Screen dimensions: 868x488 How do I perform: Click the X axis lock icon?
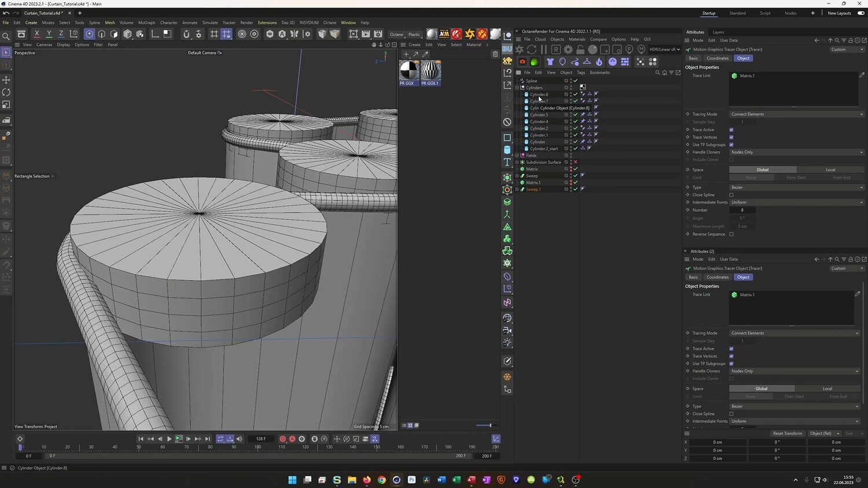36,34
